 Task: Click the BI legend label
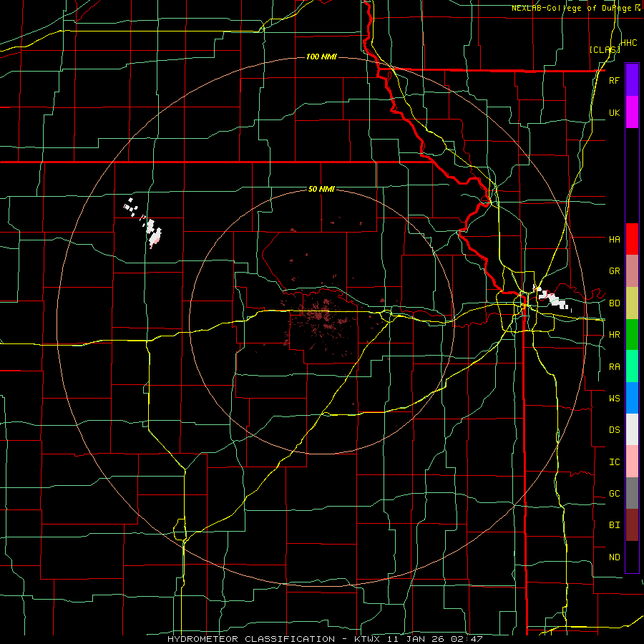614,525
